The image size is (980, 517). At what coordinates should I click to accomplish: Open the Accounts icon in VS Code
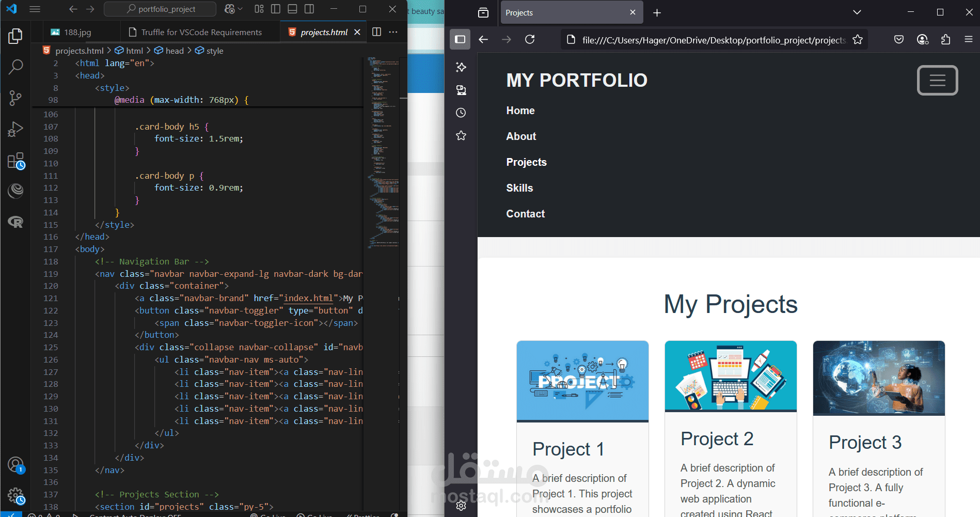click(x=15, y=465)
